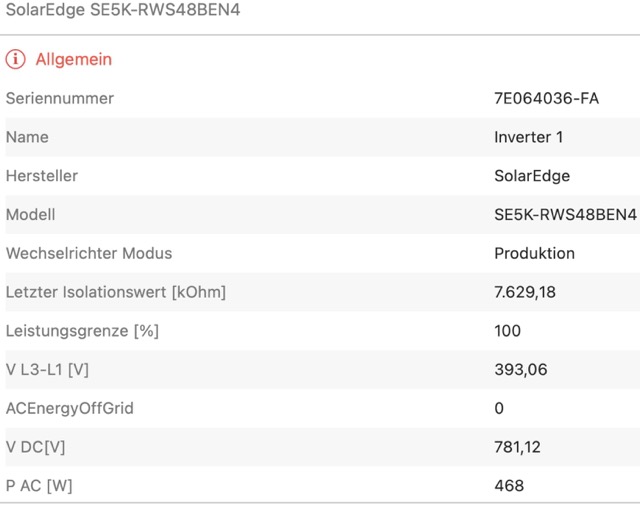Screen dimensions: 640x507
Task: Select the P AC [W] value 468
Action: [x=509, y=486]
